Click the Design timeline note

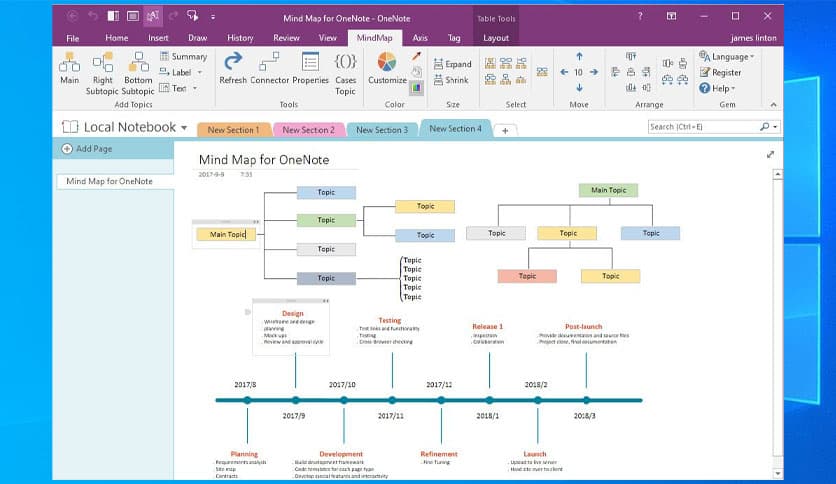pos(291,328)
